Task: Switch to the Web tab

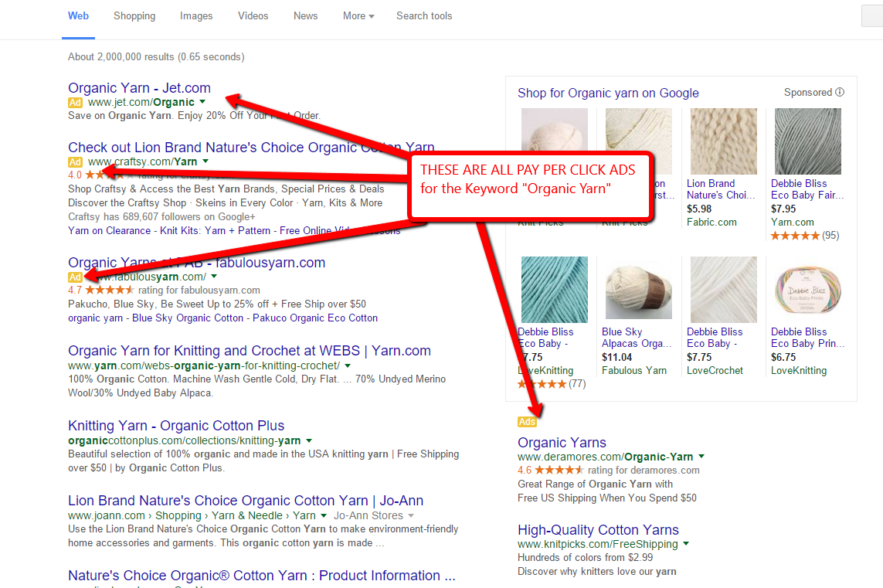Action: 78,16
